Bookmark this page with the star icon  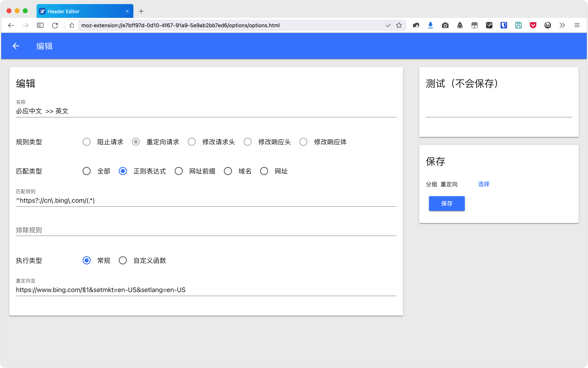[x=399, y=25]
